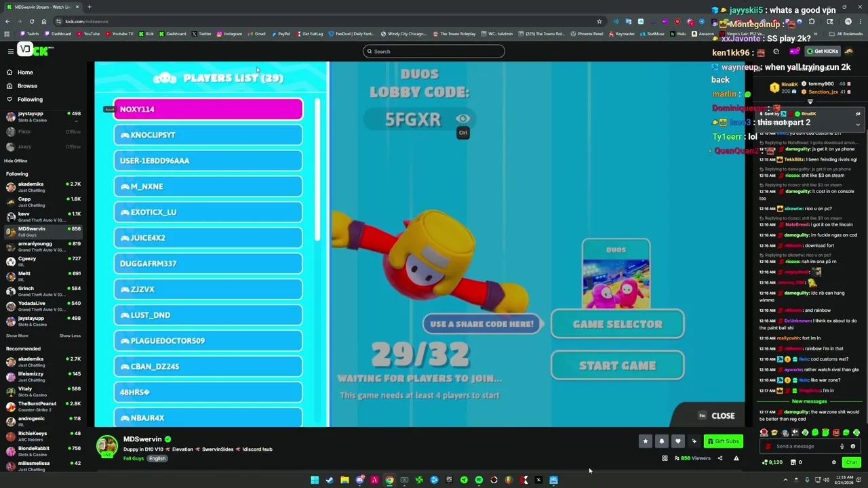868x488 pixels.
Task: Click the channel points 9,120 icon
Action: pyautogui.click(x=772, y=462)
